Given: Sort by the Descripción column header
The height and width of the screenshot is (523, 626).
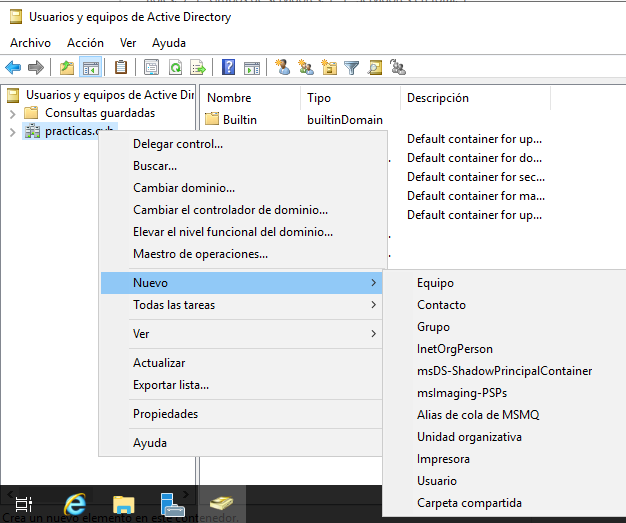Looking at the screenshot, I should tap(475, 98).
